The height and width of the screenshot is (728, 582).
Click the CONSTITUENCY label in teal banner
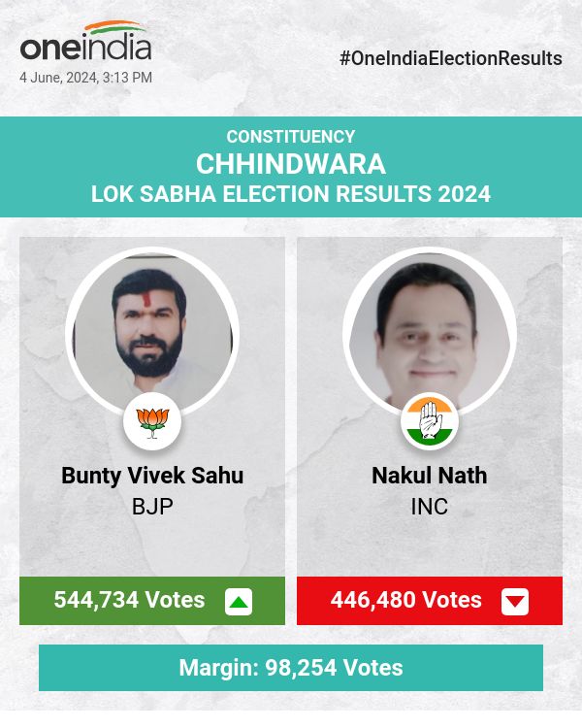(x=291, y=137)
